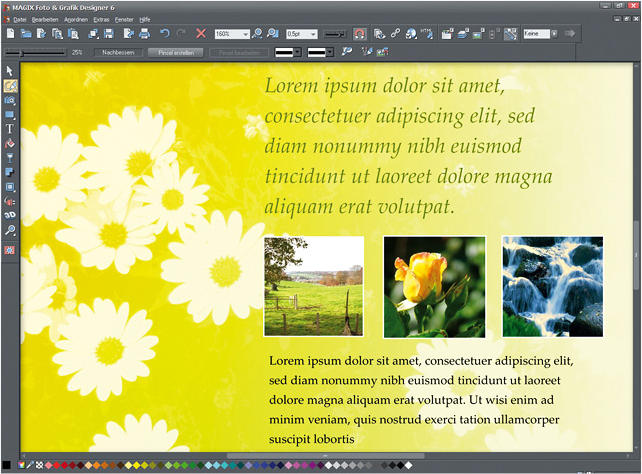Undo the last action

point(165,33)
